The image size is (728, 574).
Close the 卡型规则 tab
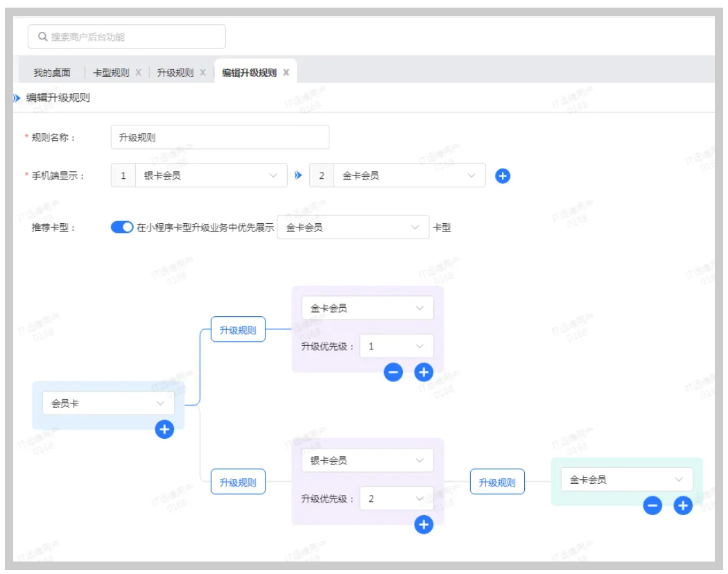pyautogui.click(x=139, y=73)
